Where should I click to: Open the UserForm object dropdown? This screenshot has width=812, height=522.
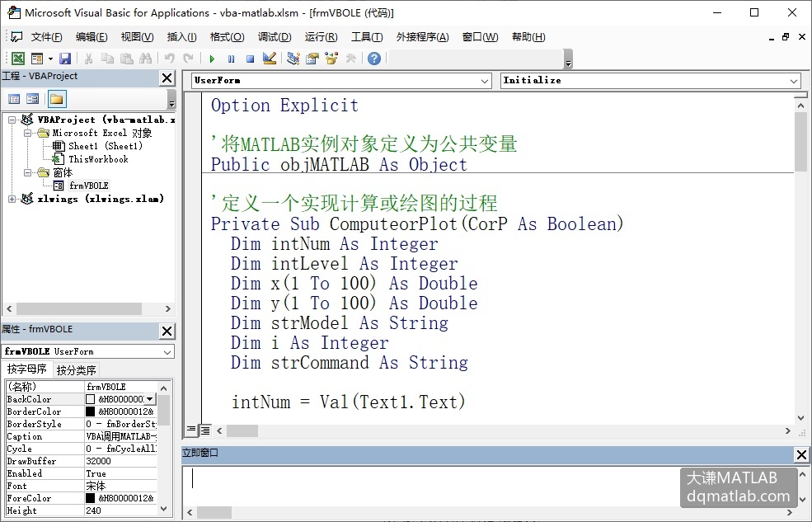point(485,81)
